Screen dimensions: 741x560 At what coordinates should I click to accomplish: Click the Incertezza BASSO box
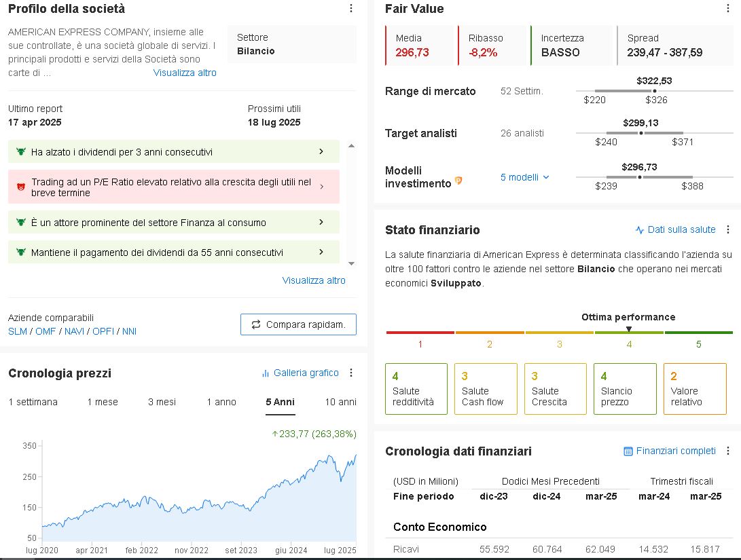pyautogui.click(x=571, y=45)
